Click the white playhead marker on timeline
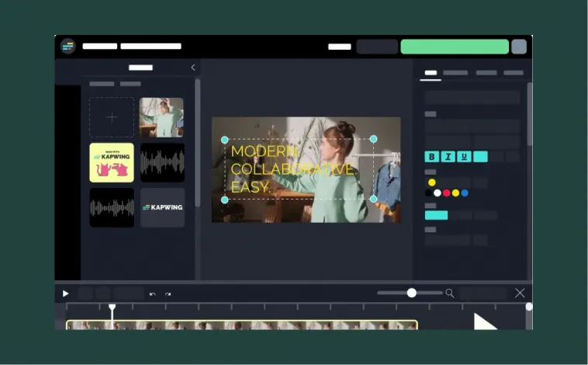 pyautogui.click(x=112, y=308)
